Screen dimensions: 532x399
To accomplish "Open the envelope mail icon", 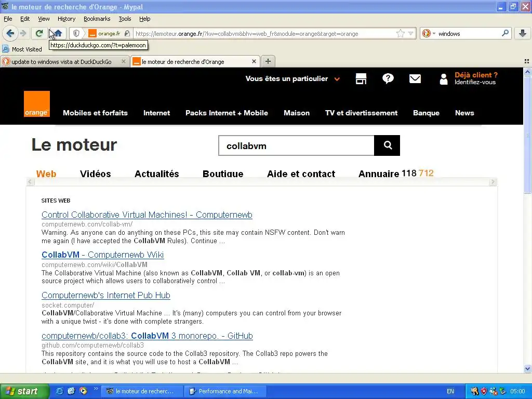I will (x=415, y=79).
